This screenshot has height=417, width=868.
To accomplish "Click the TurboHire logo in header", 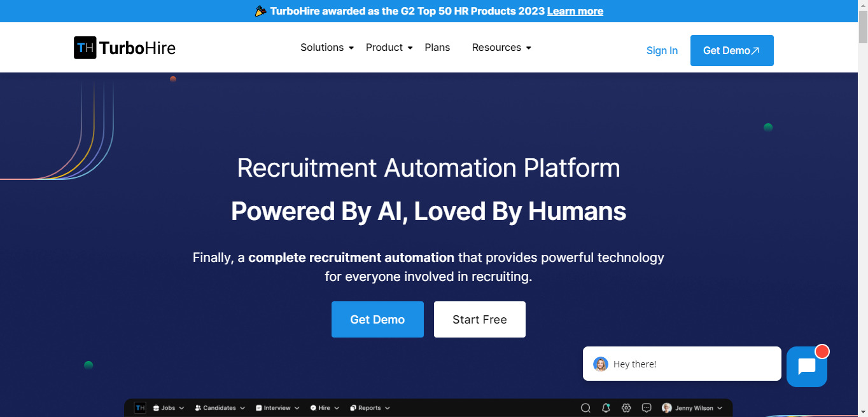I will pyautogui.click(x=125, y=48).
